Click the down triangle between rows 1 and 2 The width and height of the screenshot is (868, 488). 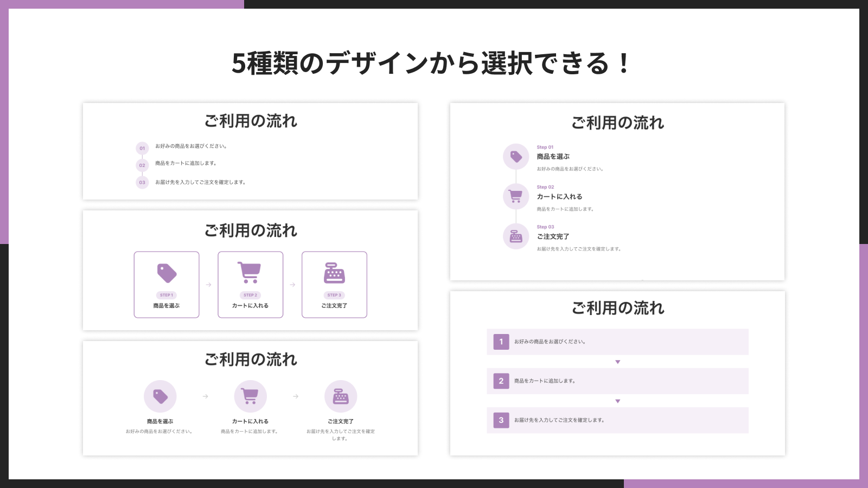pos(617,362)
